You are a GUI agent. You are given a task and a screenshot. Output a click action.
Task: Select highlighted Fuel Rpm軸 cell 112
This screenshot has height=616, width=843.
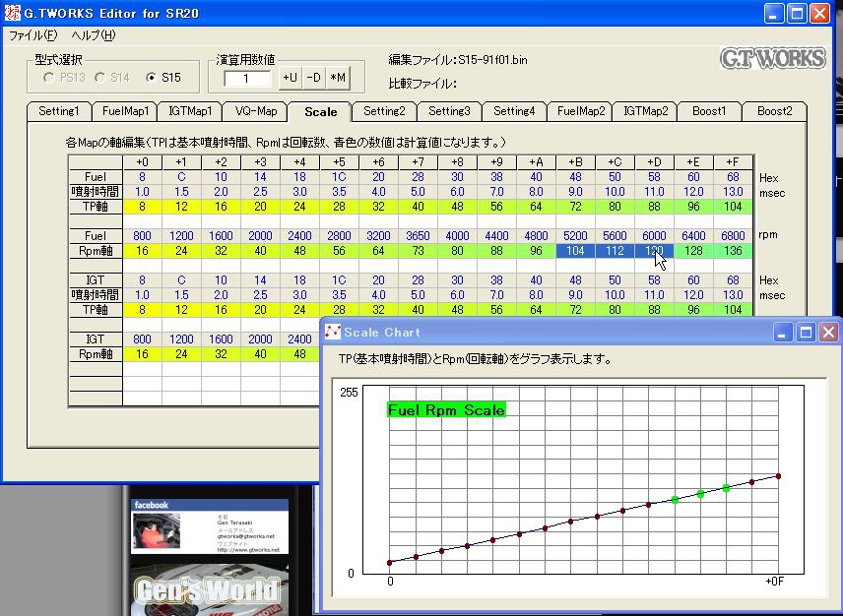pyautogui.click(x=615, y=251)
